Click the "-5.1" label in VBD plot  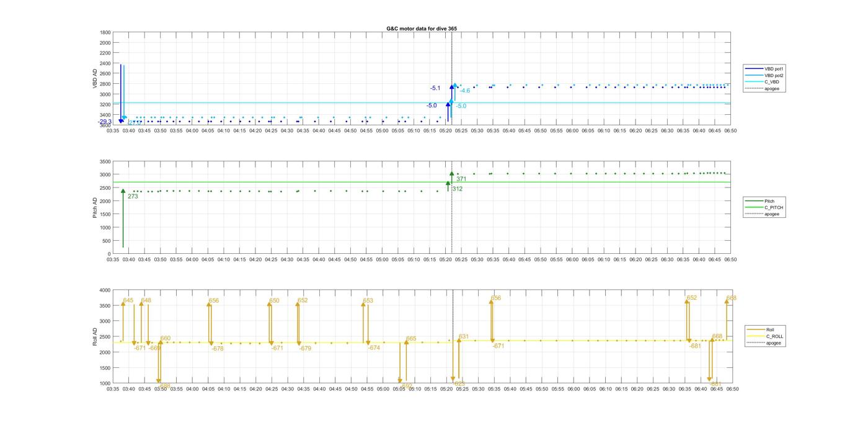pos(435,89)
